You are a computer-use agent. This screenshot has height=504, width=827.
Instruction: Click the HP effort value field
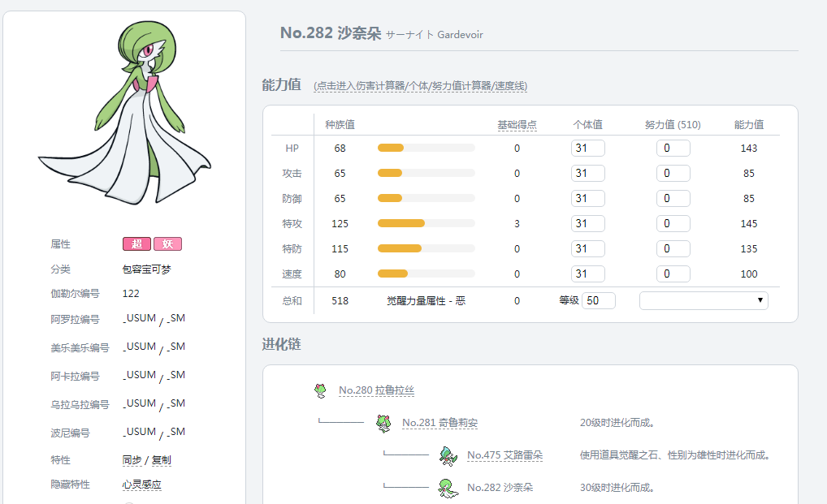tap(673, 148)
